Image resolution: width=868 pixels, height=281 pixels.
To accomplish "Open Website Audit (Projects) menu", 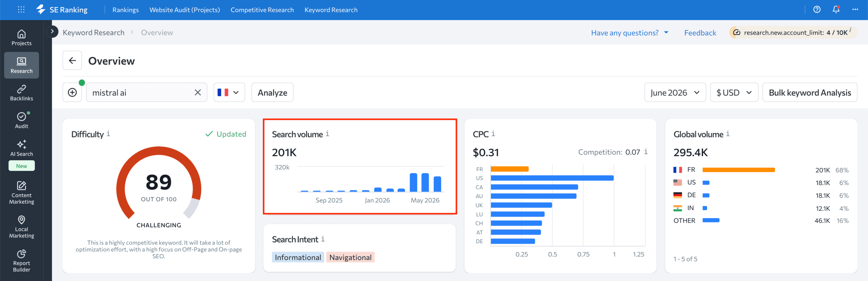I will tap(185, 10).
